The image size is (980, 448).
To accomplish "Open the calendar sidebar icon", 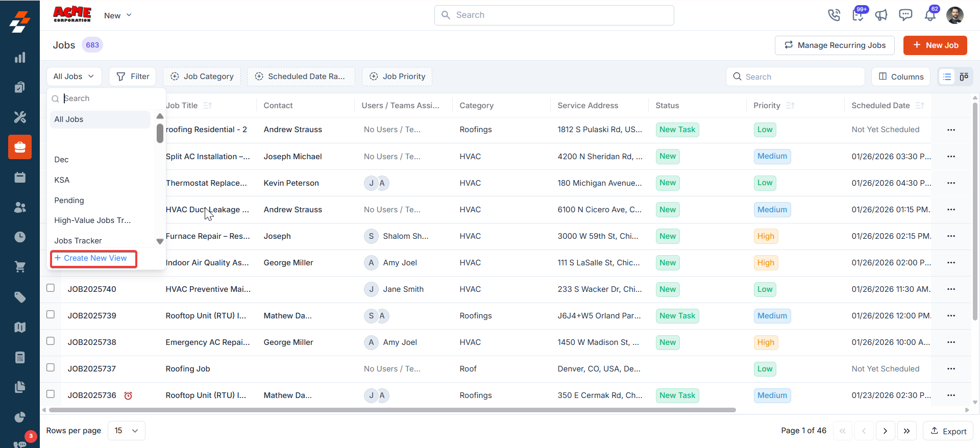I will pos(20,177).
